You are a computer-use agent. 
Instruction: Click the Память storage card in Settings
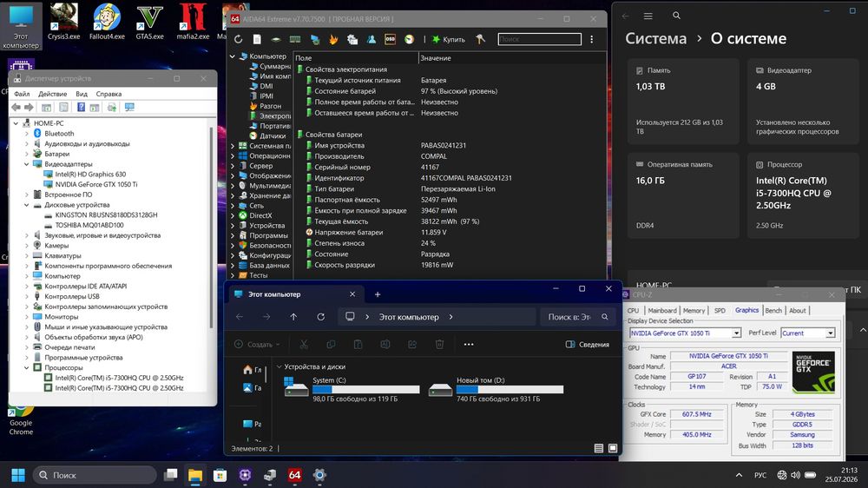(683, 102)
